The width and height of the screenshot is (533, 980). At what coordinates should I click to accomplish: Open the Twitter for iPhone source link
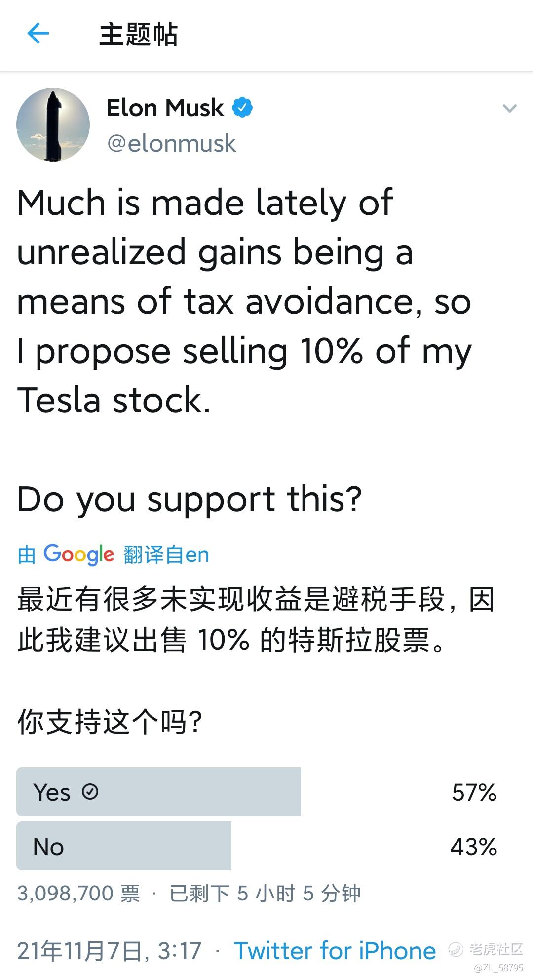[x=335, y=951]
